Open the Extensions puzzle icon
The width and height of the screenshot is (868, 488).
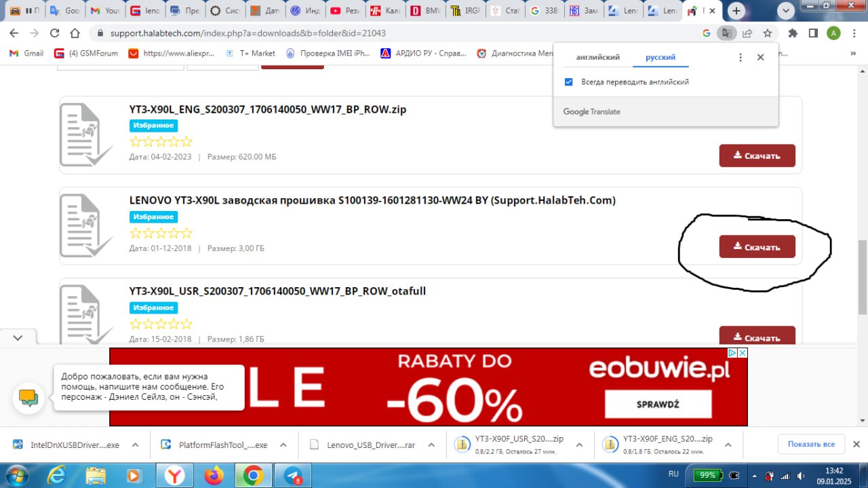pyautogui.click(x=793, y=33)
